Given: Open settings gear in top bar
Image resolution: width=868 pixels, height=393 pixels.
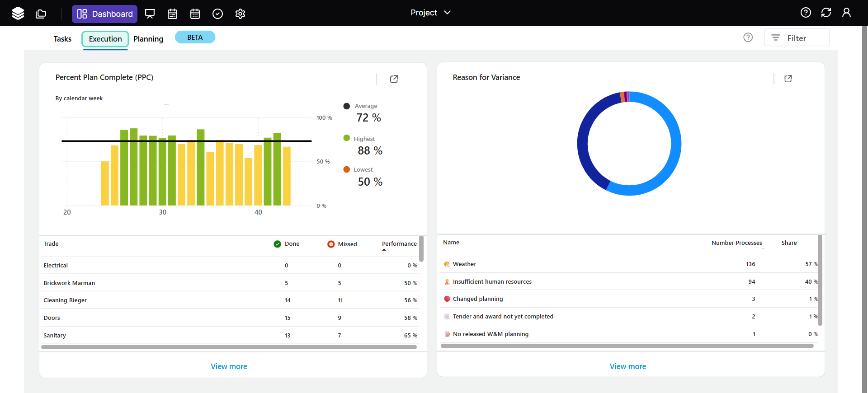Looking at the screenshot, I should (x=240, y=14).
